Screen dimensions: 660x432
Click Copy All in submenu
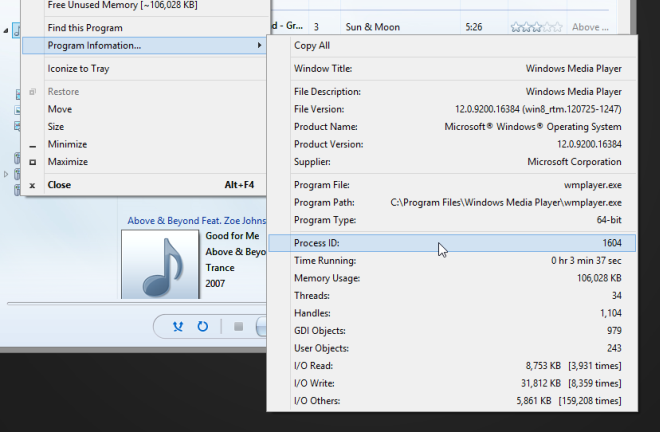click(452, 45)
